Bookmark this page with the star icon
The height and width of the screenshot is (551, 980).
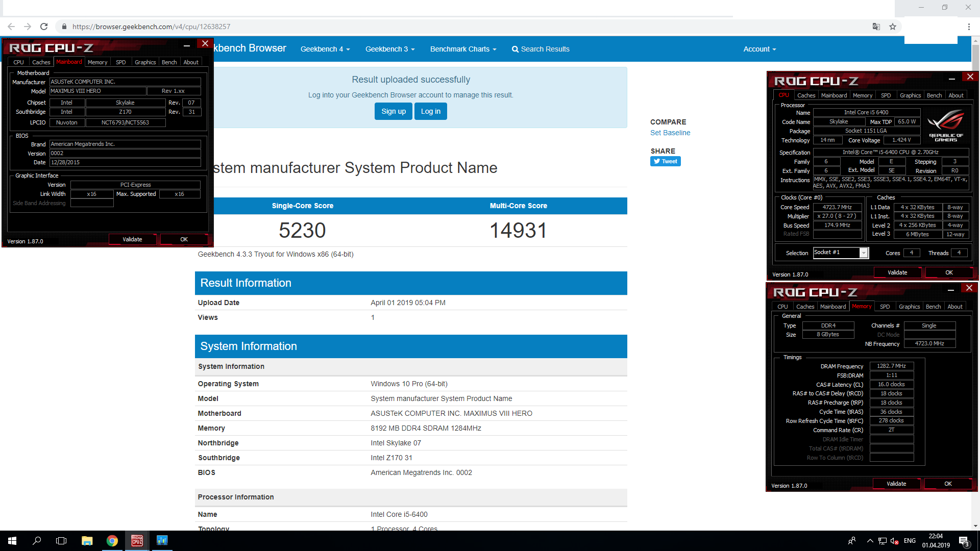pyautogui.click(x=893, y=27)
